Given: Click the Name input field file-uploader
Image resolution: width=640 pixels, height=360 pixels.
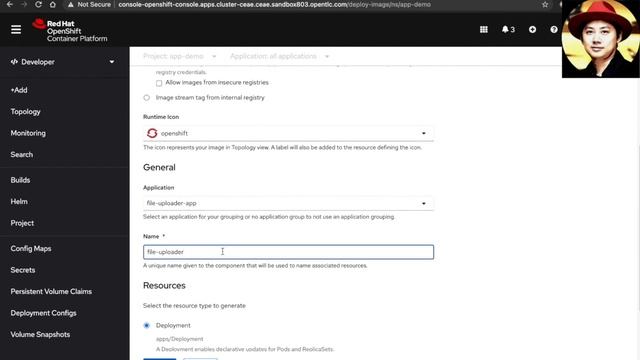Looking at the screenshot, I should coord(288,252).
